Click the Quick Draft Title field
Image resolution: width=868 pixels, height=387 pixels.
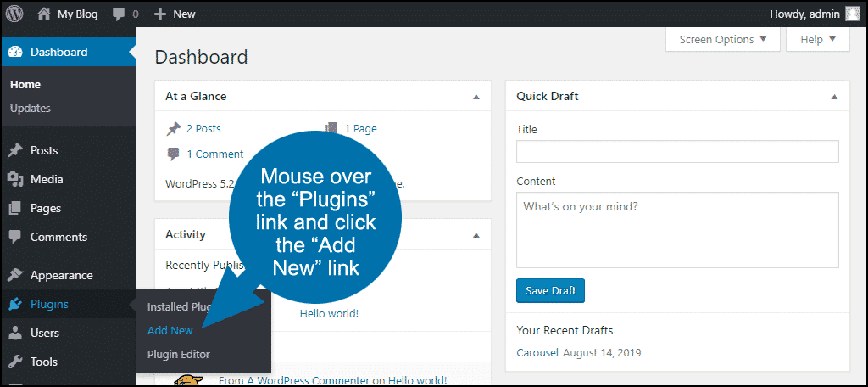[x=677, y=152]
